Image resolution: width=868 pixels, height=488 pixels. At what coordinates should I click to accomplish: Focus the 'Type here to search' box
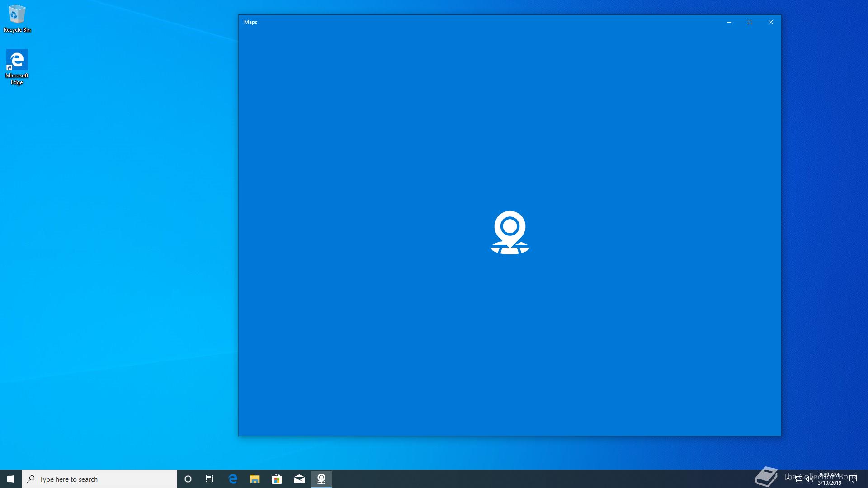point(99,479)
